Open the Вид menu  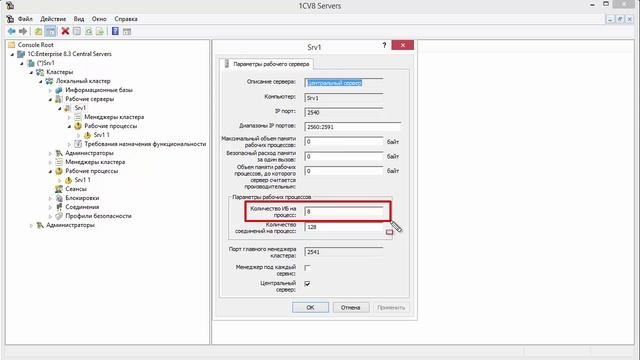point(79,19)
